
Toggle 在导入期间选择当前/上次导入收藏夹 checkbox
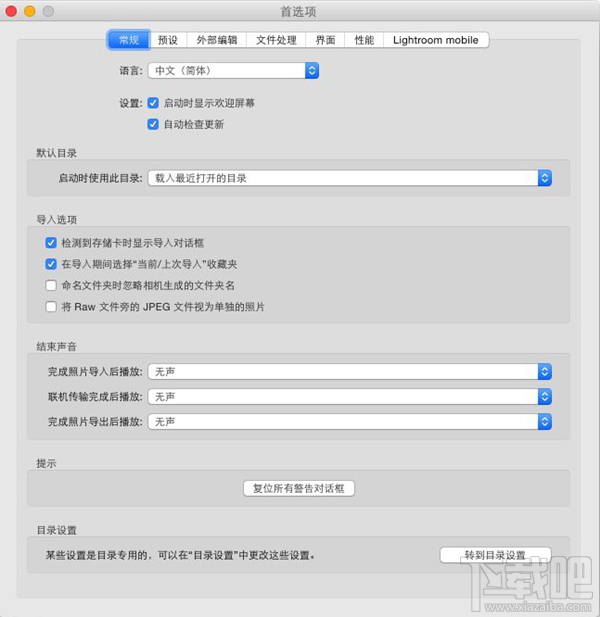[x=51, y=264]
